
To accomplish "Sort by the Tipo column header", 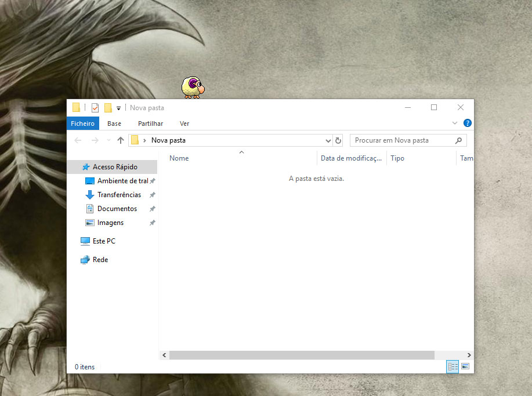I will [x=397, y=158].
